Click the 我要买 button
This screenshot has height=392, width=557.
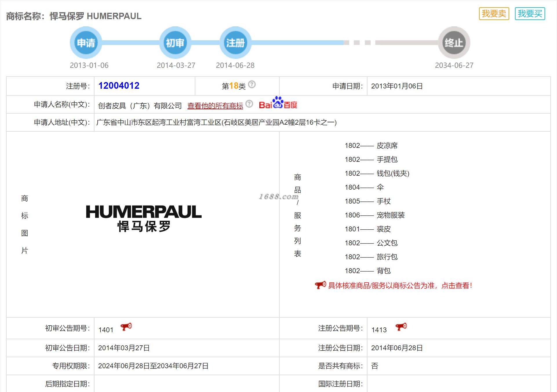530,14
